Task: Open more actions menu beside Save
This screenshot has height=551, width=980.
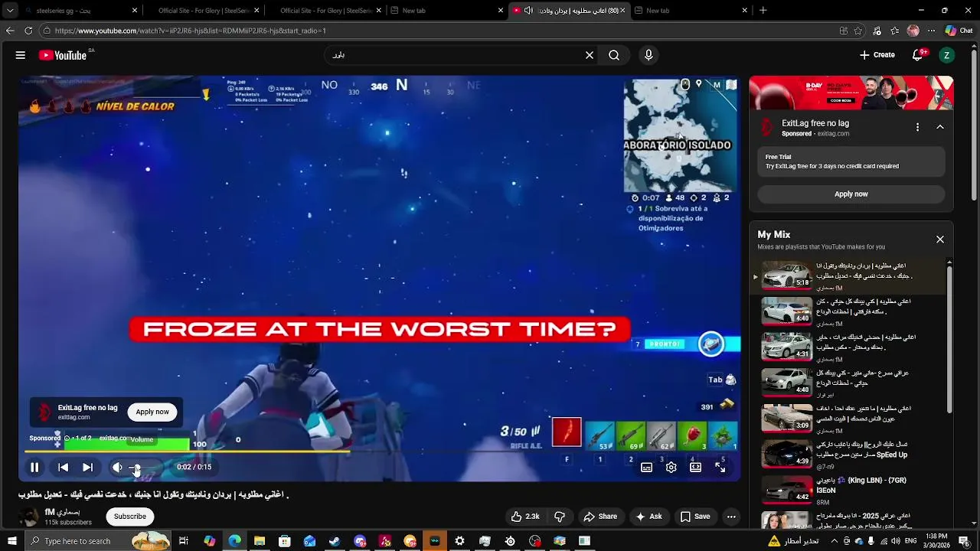Action: coord(731,517)
